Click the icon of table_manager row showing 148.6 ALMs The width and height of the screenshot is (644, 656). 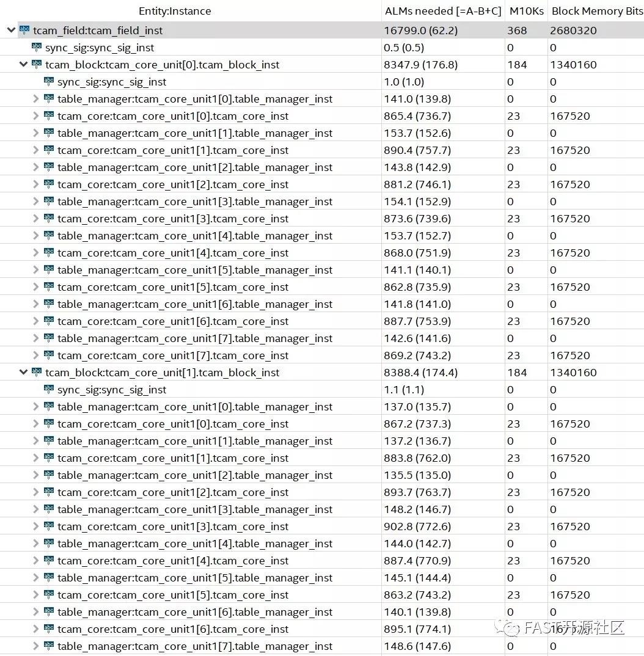point(49,646)
